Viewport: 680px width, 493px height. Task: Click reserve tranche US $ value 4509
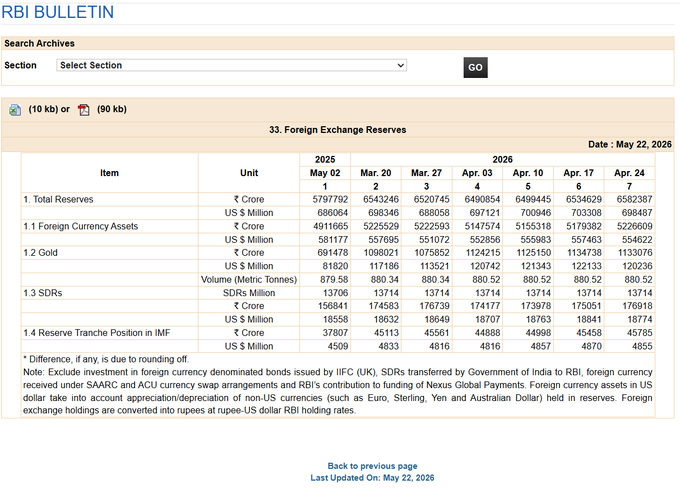click(338, 346)
